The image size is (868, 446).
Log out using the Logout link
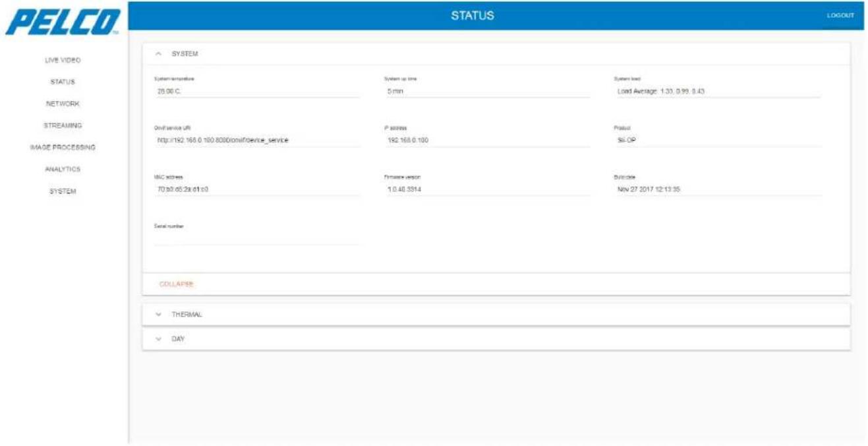click(x=840, y=15)
